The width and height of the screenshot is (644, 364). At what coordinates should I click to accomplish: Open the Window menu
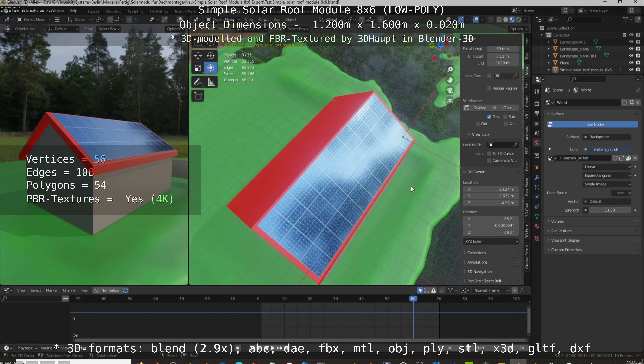coord(57,11)
